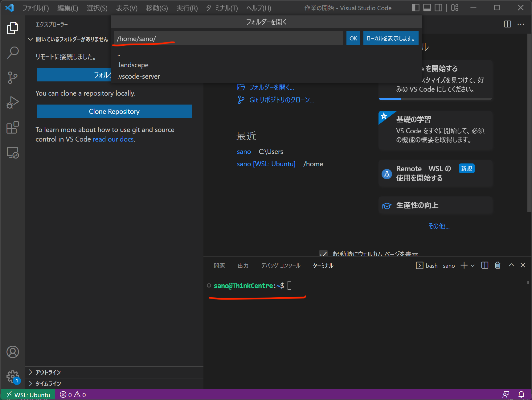The width and height of the screenshot is (532, 400).
Task: Open notifications bell in status bar
Action: point(521,395)
